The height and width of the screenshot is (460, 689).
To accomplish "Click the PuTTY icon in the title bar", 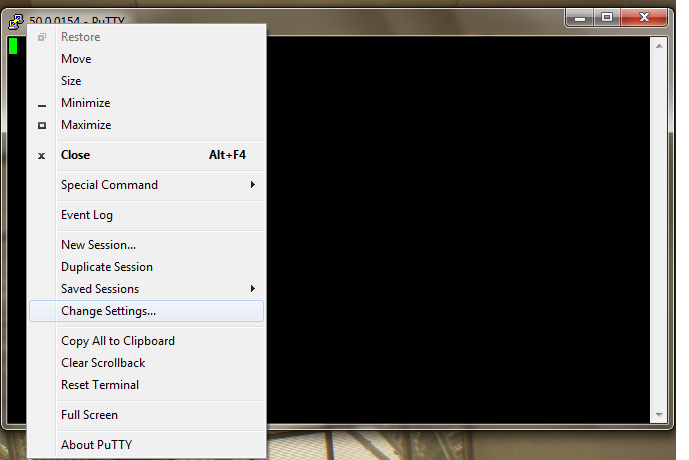I will [16, 21].
